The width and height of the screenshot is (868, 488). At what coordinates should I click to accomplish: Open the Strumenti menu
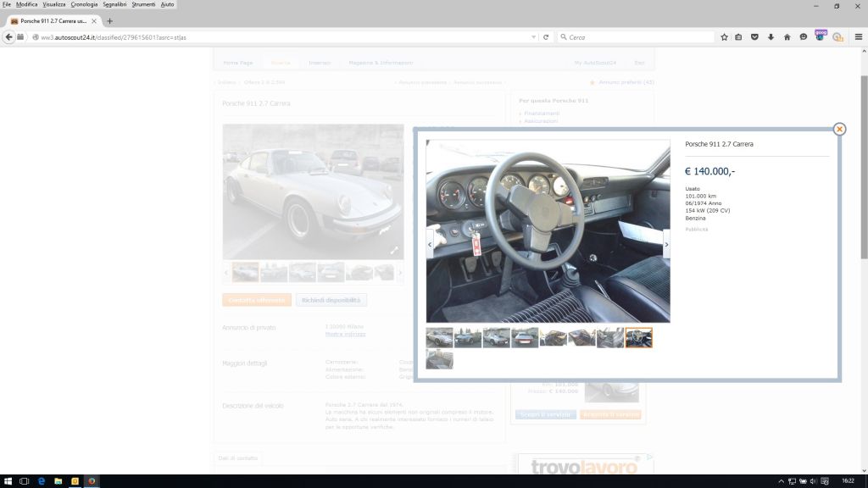point(143,4)
